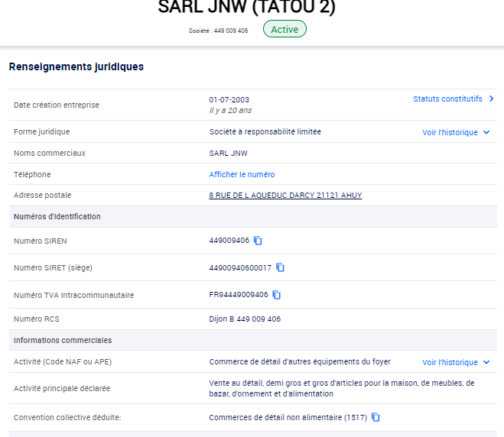Expand Voir l'historique for Activité NAF
This screenshot has height=437, width=504.
pyautogui.click(x=450, y=362)
